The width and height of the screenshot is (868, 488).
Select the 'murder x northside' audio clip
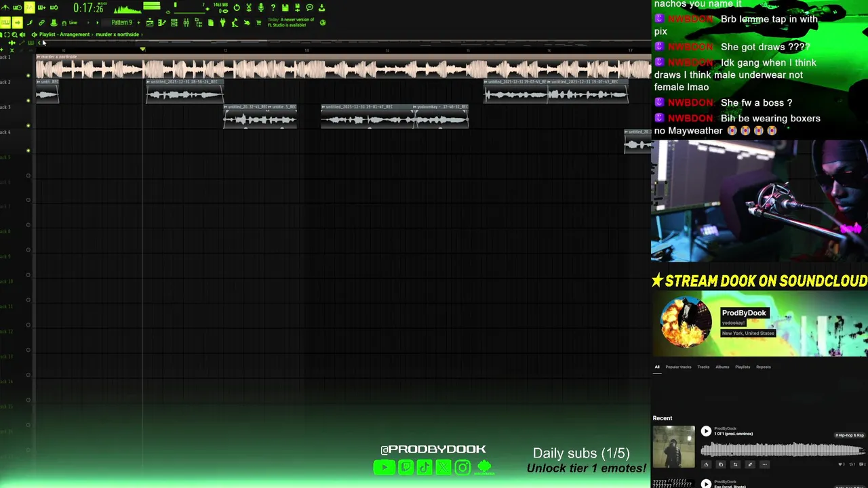click(343, 67)
